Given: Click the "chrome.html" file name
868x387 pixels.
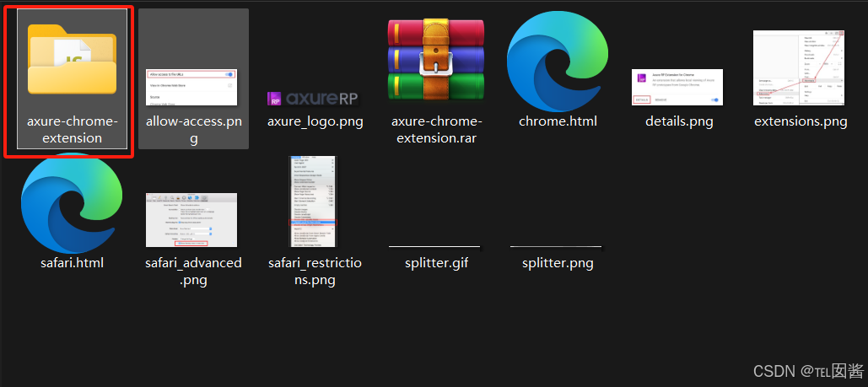Looking at the screenshot, I should click(x=558, y=121).
